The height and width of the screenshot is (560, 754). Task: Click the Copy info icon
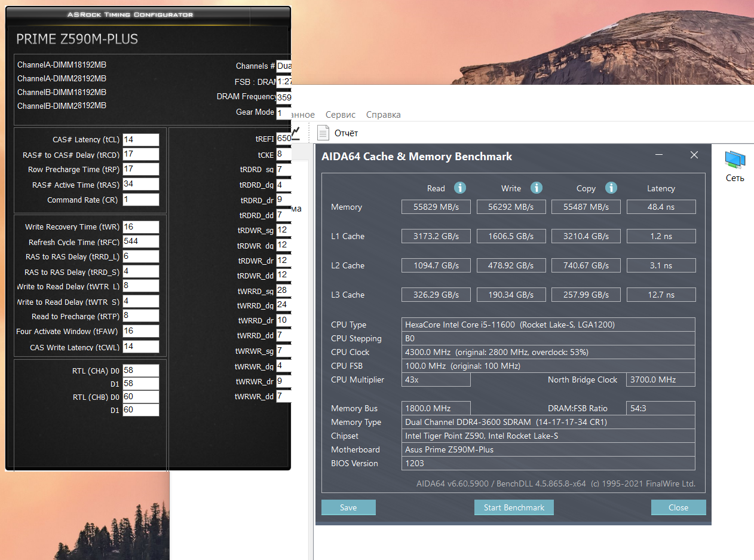pyautogui.click(x=611, y=188)
